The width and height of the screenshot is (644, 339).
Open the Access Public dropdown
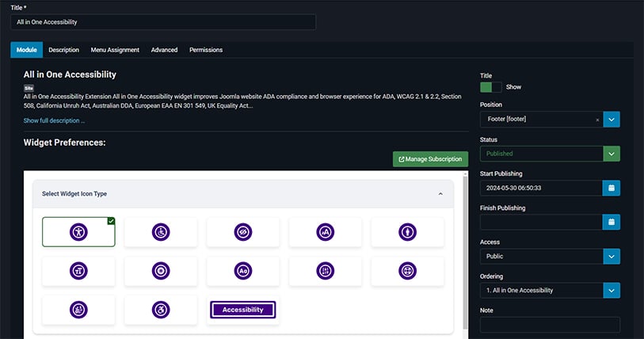point(612,257)
